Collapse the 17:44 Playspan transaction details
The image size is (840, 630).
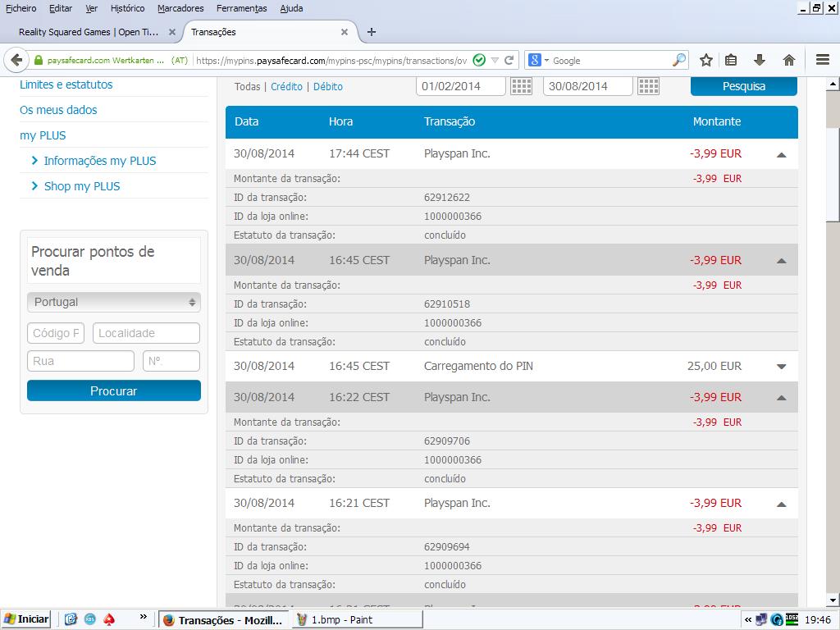[x=781, y=154]
